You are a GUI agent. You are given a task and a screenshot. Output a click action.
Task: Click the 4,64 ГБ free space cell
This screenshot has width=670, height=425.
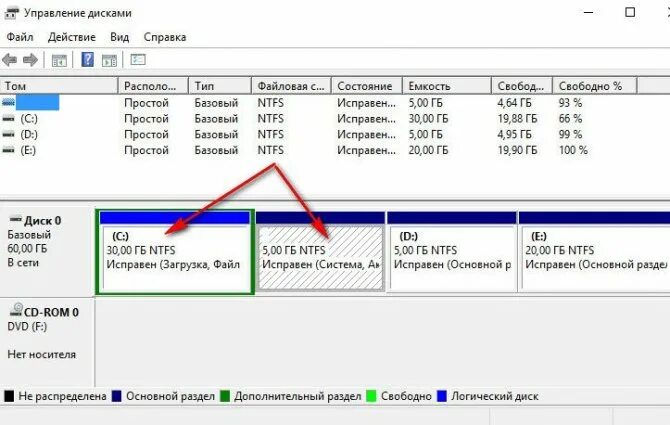tap(514, 103)
